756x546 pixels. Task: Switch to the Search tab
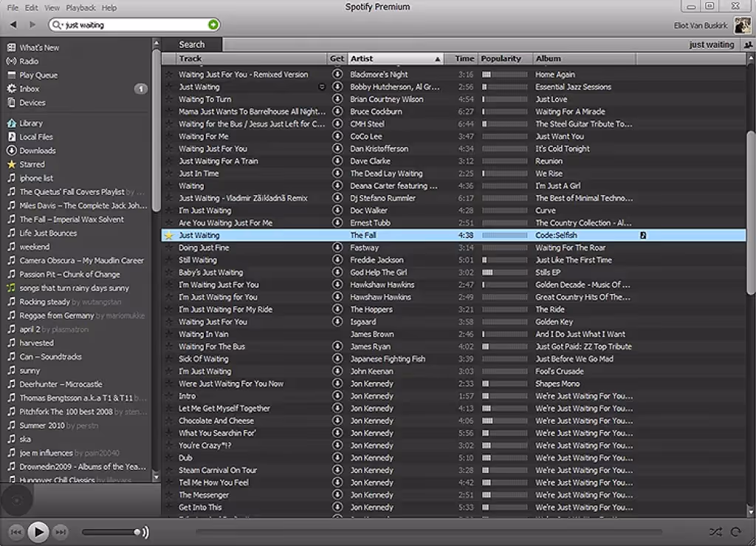pyautogui.click(x=191, y=44)
